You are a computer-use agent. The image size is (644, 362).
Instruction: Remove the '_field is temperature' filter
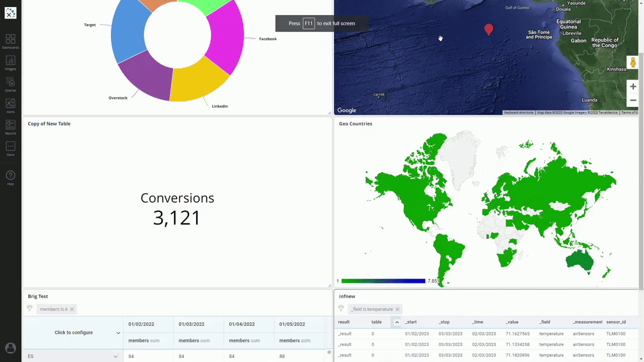(x=397, y=309)
